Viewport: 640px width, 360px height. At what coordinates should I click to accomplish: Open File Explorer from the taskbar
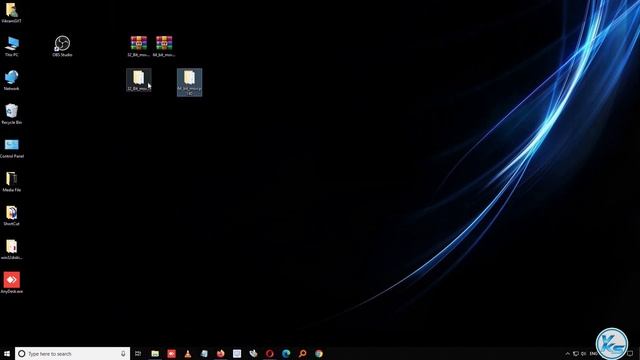click(155, 353)
